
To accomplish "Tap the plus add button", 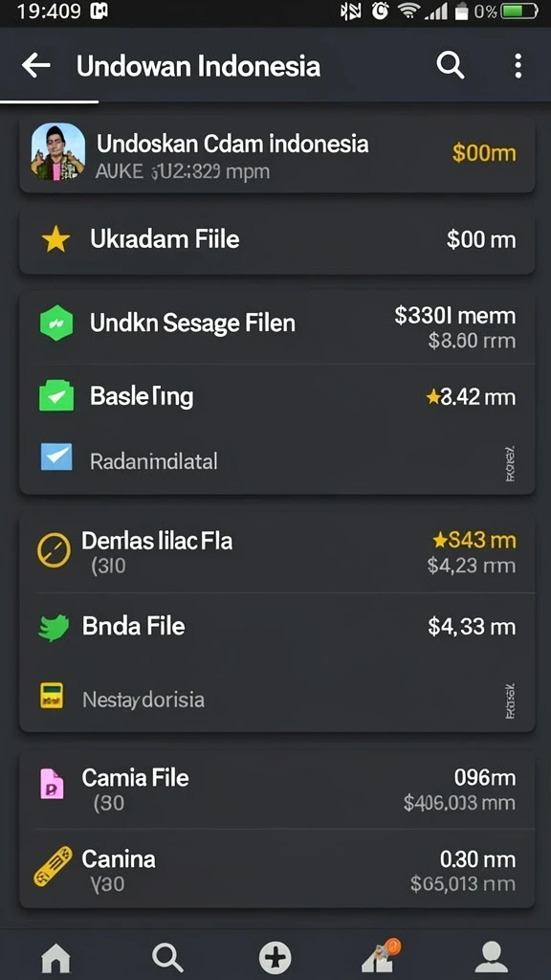I will 275,957.
